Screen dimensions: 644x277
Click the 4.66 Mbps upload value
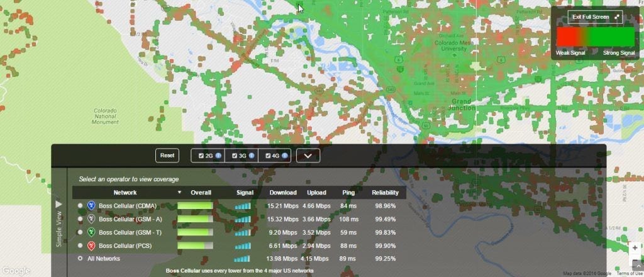[x=316, y=206]
